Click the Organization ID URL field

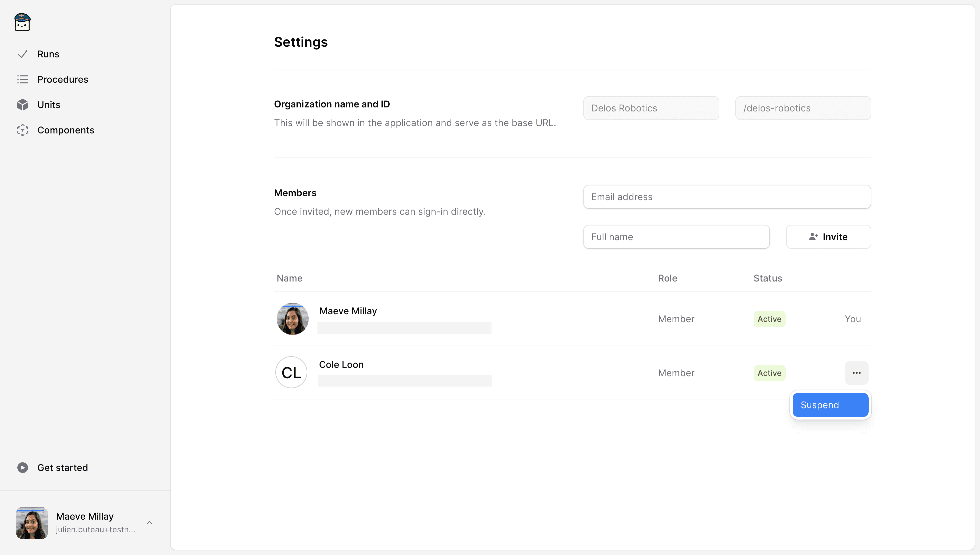pos(803,108)
